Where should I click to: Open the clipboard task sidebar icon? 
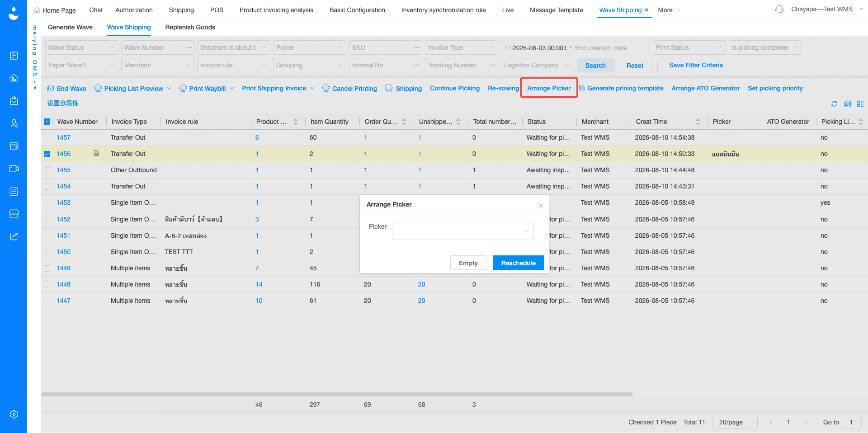pyautogui.click(x=14, y=101)
